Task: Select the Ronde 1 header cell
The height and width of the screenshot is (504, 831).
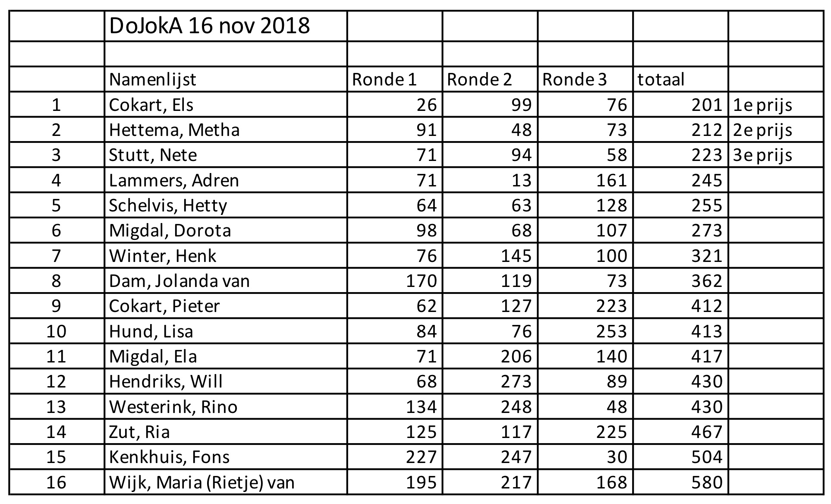Action: click(x=395, y=79)
